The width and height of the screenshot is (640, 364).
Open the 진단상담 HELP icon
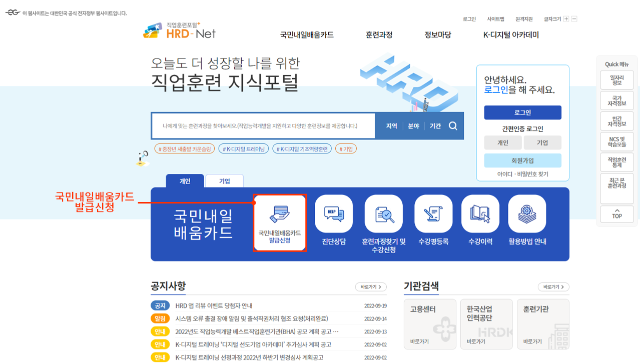(x=334, y=214)
